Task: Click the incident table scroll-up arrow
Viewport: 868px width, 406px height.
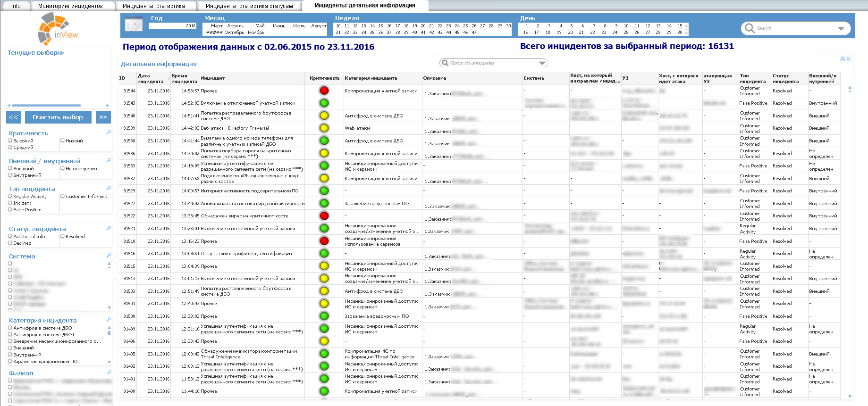Action: 850,88
